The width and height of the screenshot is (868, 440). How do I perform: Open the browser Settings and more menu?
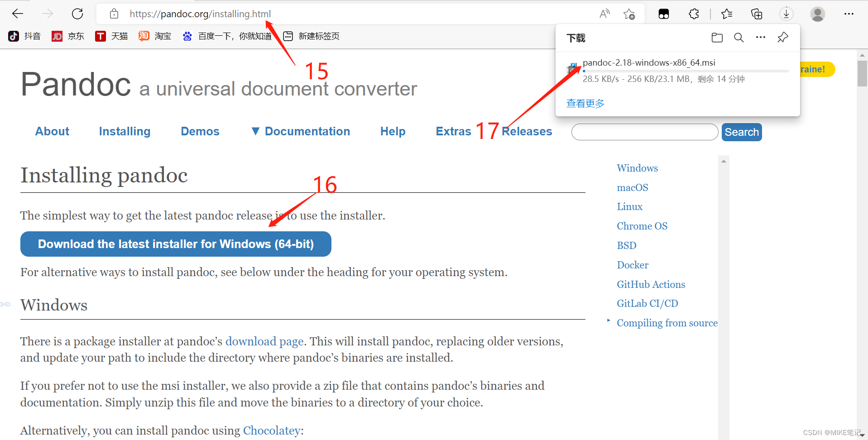[x=849, y=14]
